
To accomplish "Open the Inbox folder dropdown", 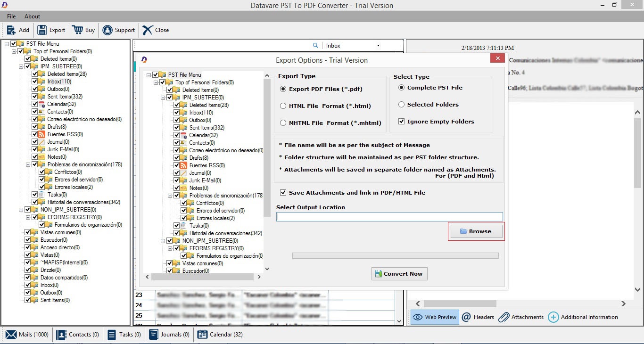I will click(x=379, y=46).
